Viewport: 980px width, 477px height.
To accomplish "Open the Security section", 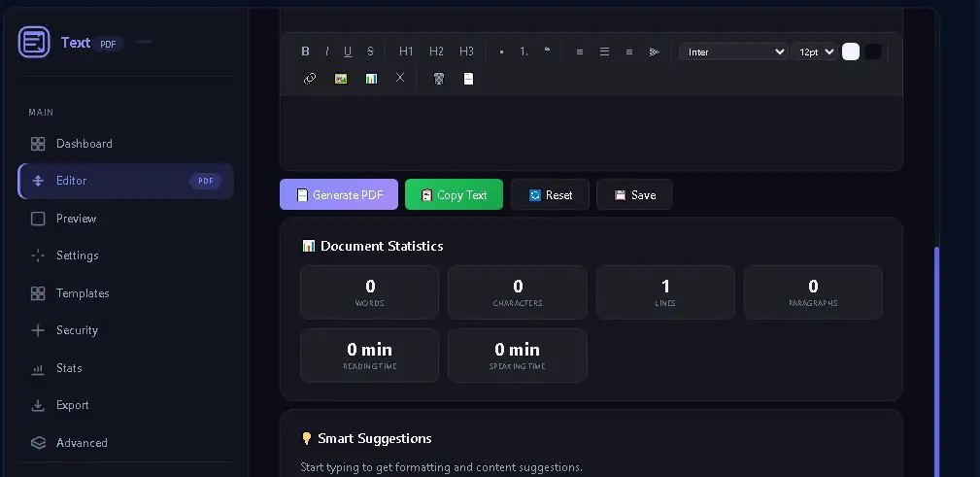I will (x=125, y=330).
